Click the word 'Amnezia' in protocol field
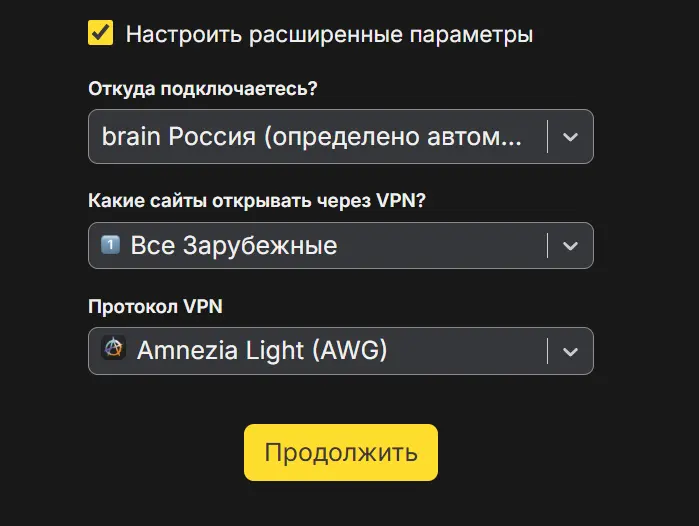699x526 pixels. pyautogui.click(x=181, y=351)
